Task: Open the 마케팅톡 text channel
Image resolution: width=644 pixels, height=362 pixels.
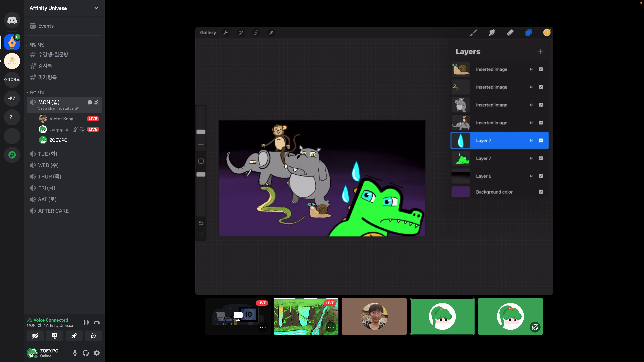Action: click(x=47, y=77)
